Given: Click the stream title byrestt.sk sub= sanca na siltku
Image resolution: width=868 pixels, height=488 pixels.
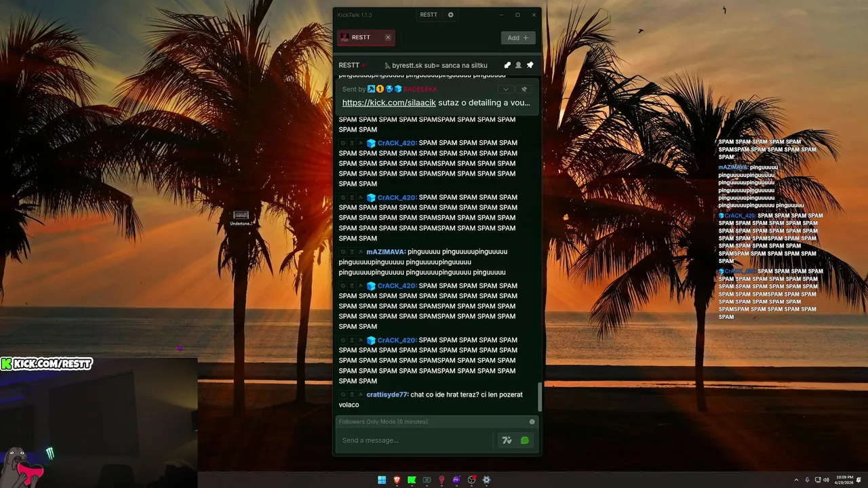Looking at the screenshot, I should pos(439,65).
